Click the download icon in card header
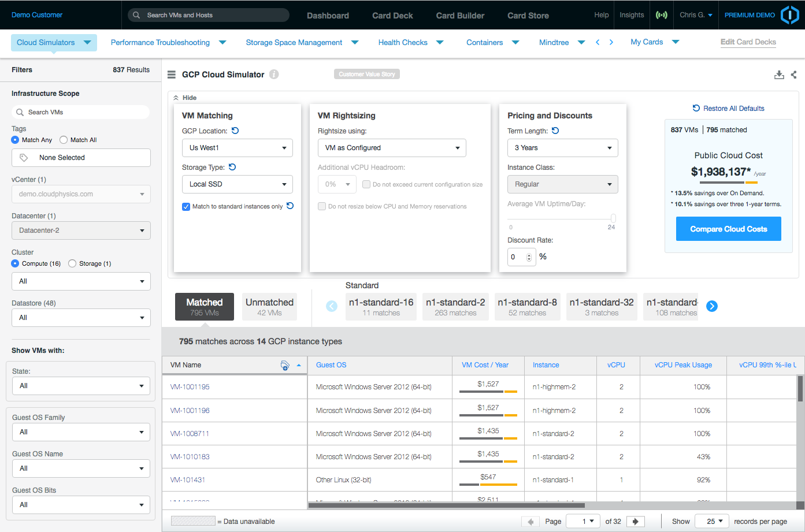The image size is (805, 532). click(x=779, y=75)
